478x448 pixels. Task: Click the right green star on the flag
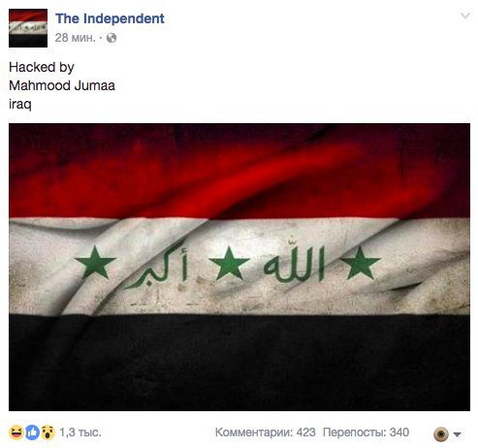(361, 263)
